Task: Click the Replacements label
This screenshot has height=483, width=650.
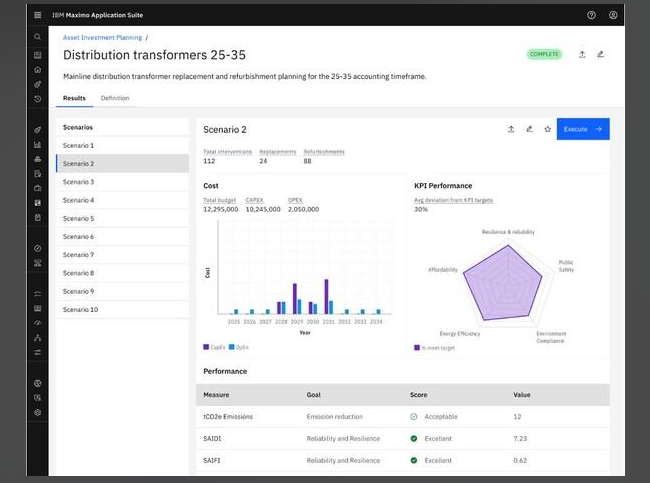Action: [278, 152]
